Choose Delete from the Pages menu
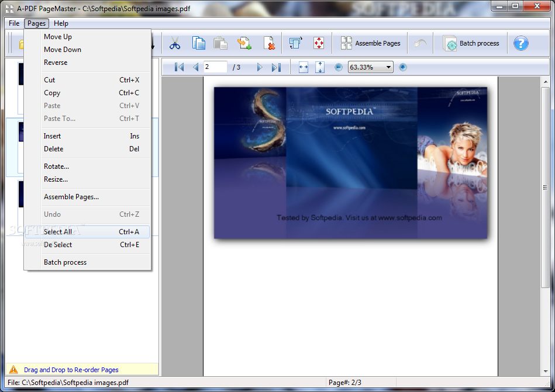The width and height of the screenshot is (555, 392). click(x=87, y=149)
